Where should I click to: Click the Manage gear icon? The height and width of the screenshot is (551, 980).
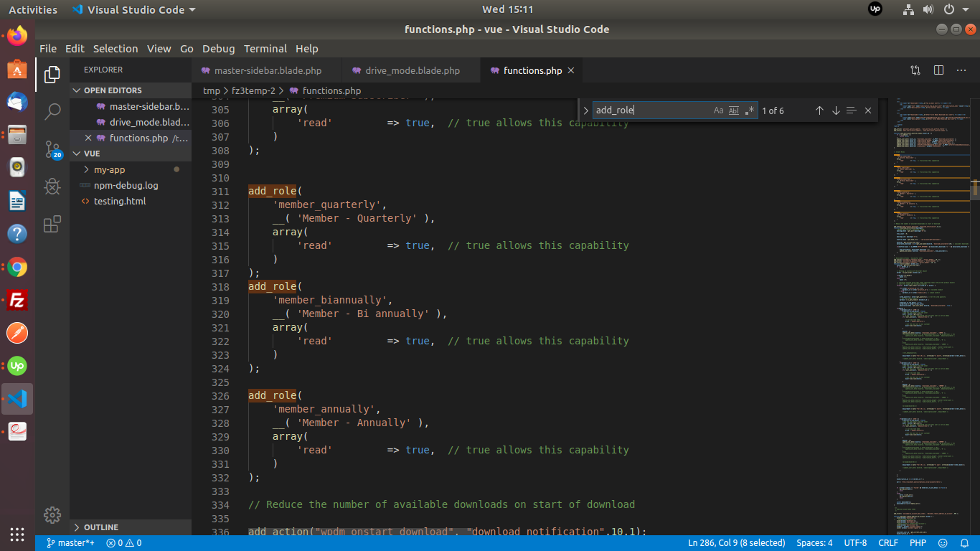click(52, 514)
